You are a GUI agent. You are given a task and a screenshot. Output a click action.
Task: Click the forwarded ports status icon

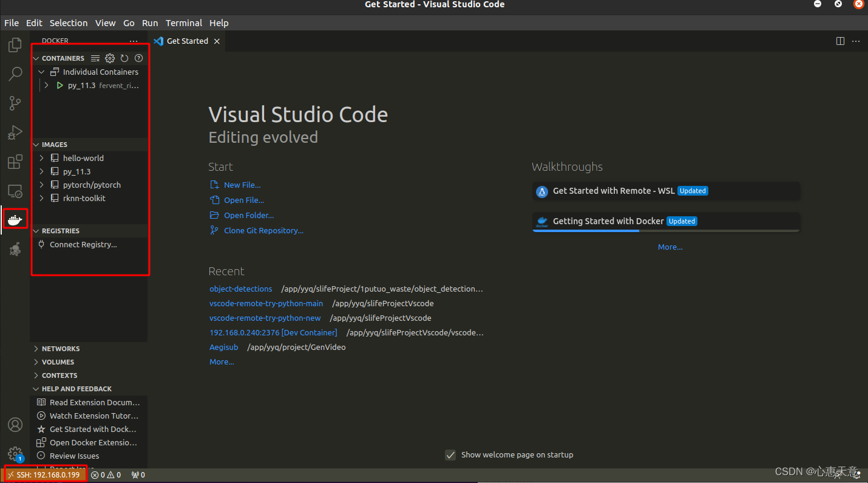coord(138,475)
